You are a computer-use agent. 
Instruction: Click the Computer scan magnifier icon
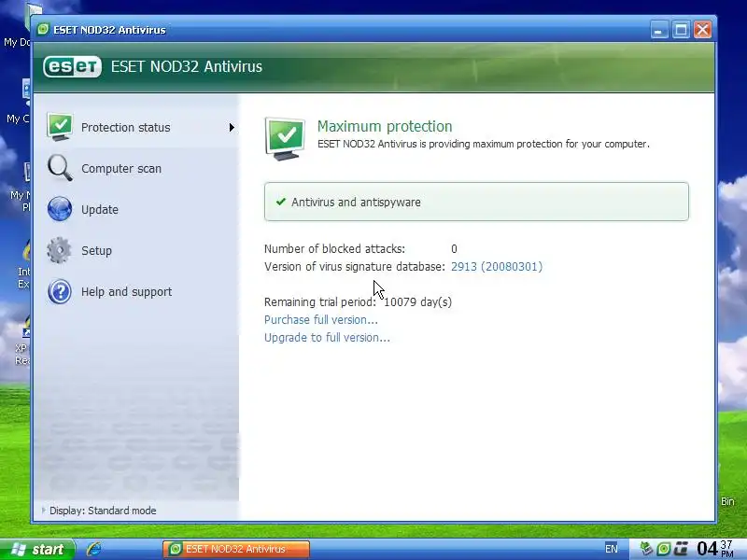point(60,168)
